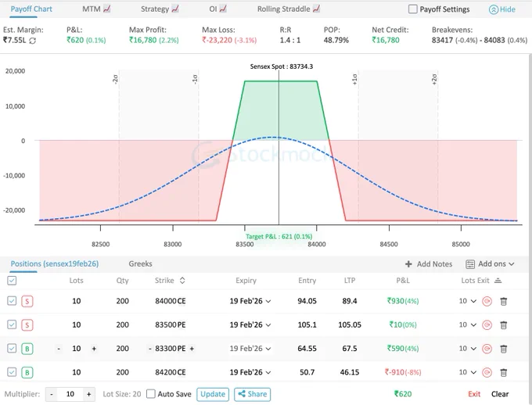Increase lots on the 83300PE row
Screen dimensions: 532x405
point(94,349)
